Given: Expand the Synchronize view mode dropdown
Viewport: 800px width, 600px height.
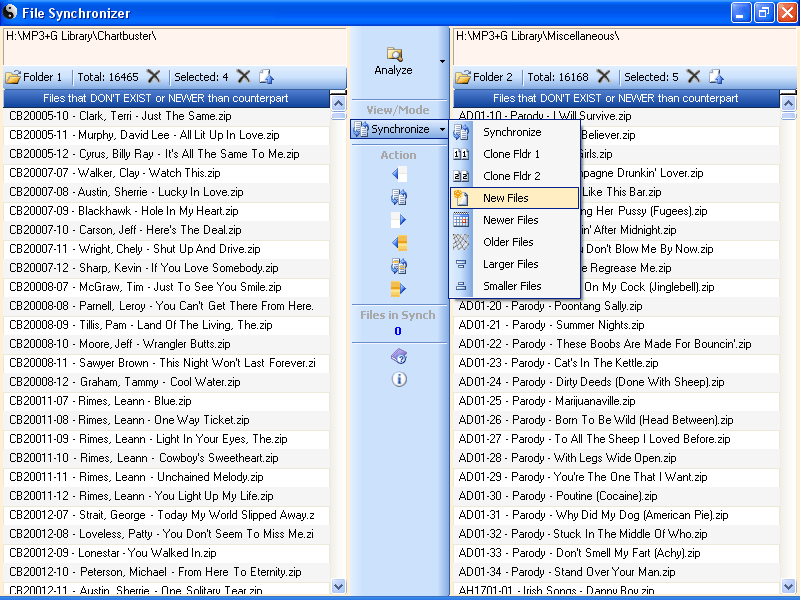Looking at the screenshot, I should [441, 130].
